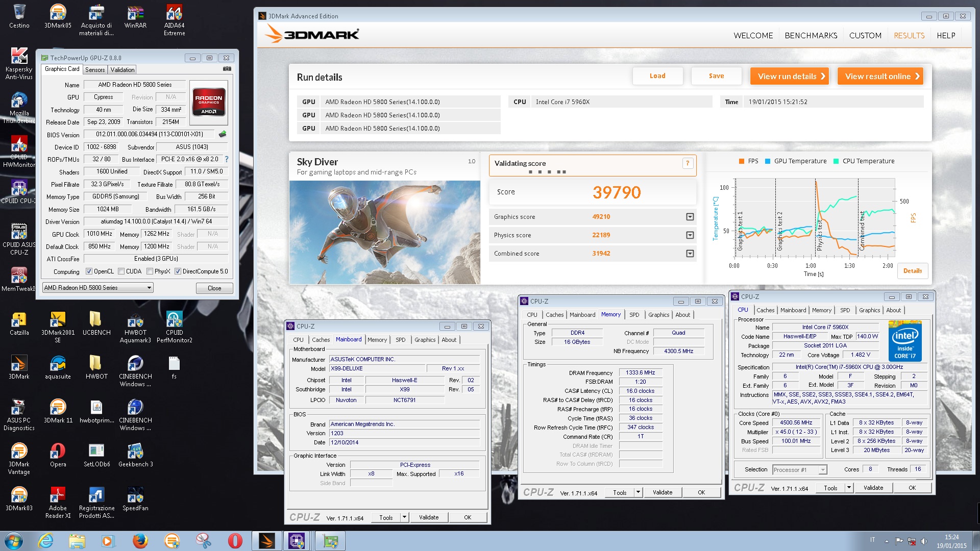Viewport: 980px width, 551px height.
Task: Launch 3DMark2001 SE shortcut
Action: point(58,327)
